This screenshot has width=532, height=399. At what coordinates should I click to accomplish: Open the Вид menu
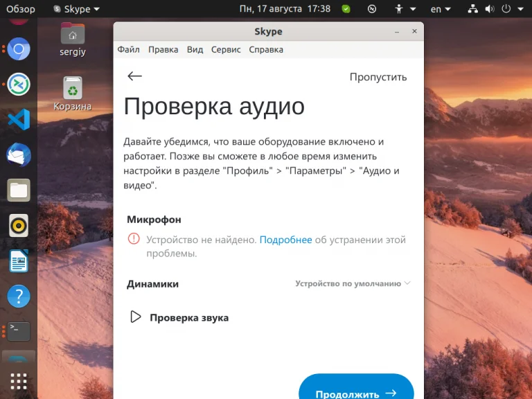pyautogui.click(x=195, y=50)
